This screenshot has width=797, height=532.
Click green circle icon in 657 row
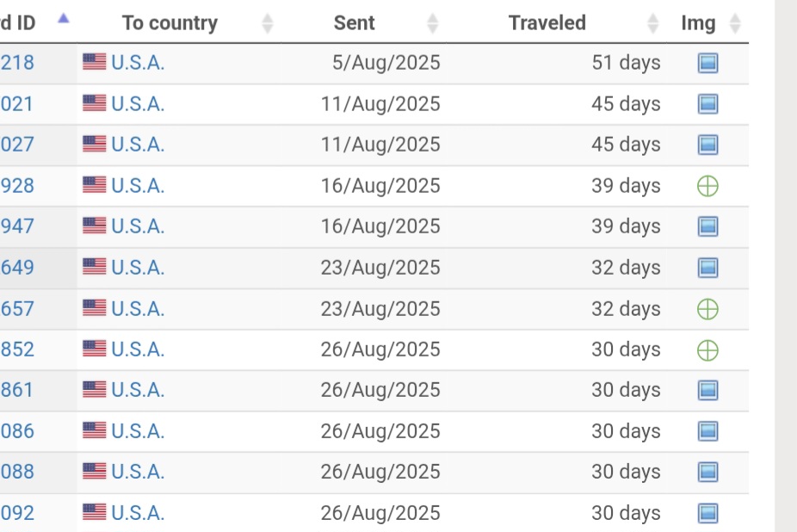pos(707,309)
